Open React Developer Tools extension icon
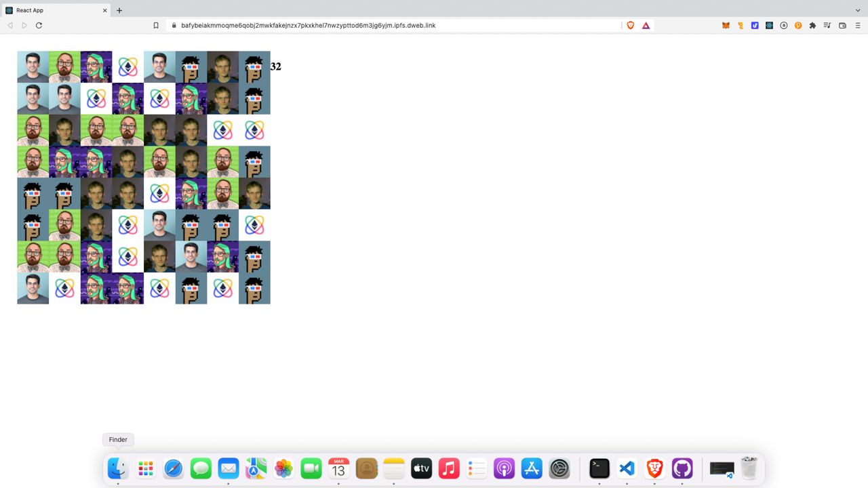Screen dimensions: 868x488 click(x=770, y=25)
